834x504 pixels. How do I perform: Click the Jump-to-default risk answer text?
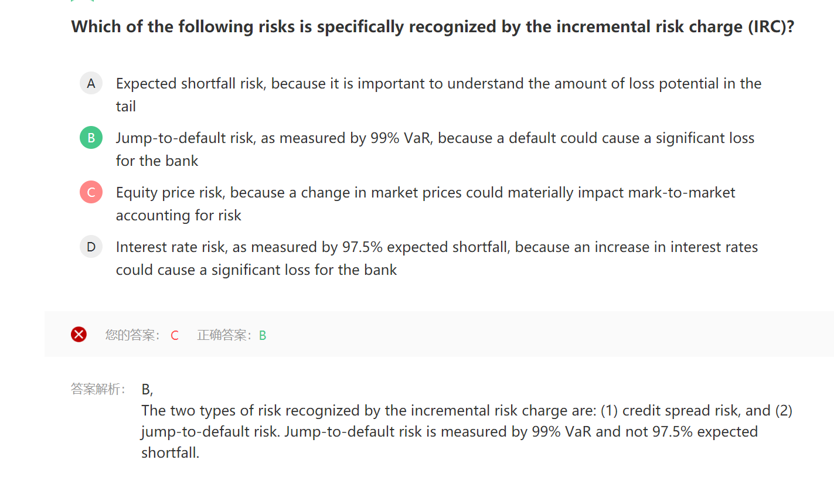coord(435,149)
